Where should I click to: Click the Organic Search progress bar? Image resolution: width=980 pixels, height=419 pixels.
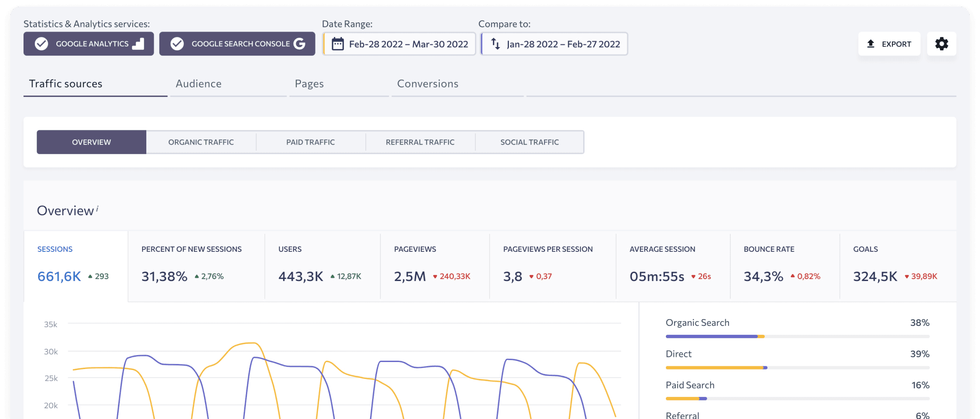click(798, 337)
